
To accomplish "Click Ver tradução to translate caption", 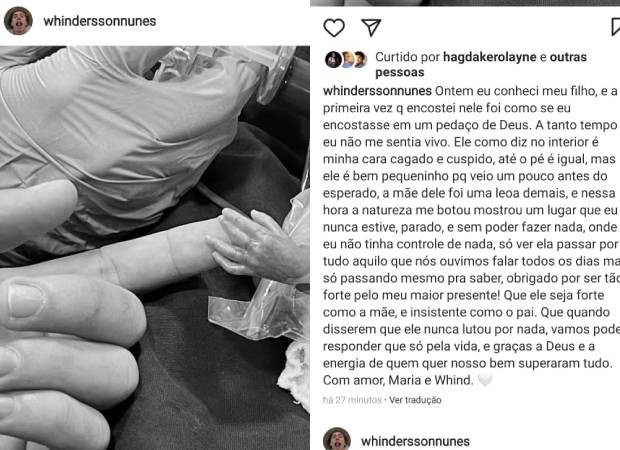I will click(x=415, y=400).
